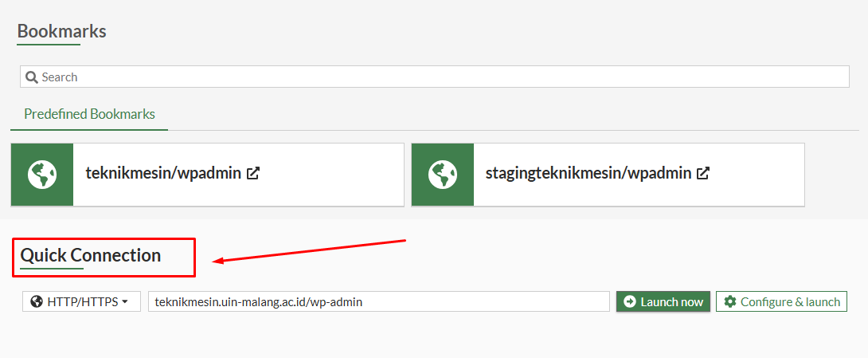Click the arrow icon on Launch now
This screenshot has height=358, width=868.
(x=630, y=301)
